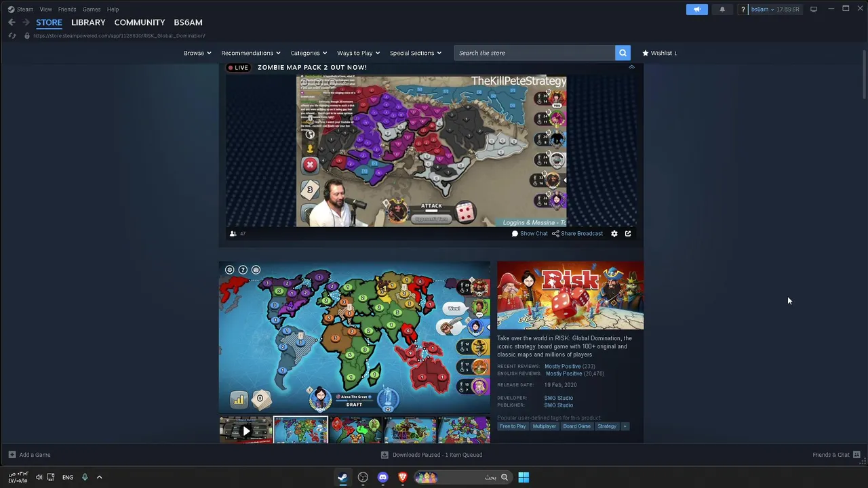Open the notifications bell
The image size is (868, 488).
(x=722, y=9)
